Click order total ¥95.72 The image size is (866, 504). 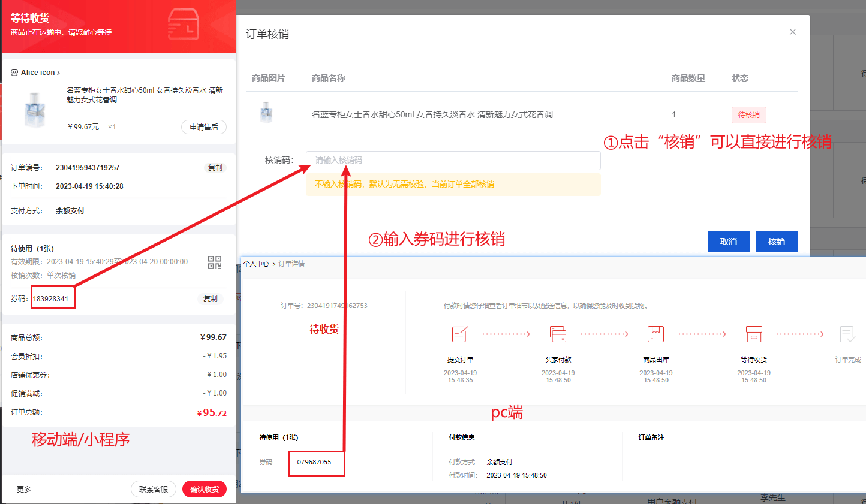pyautogui.click(x=212, y=412)
